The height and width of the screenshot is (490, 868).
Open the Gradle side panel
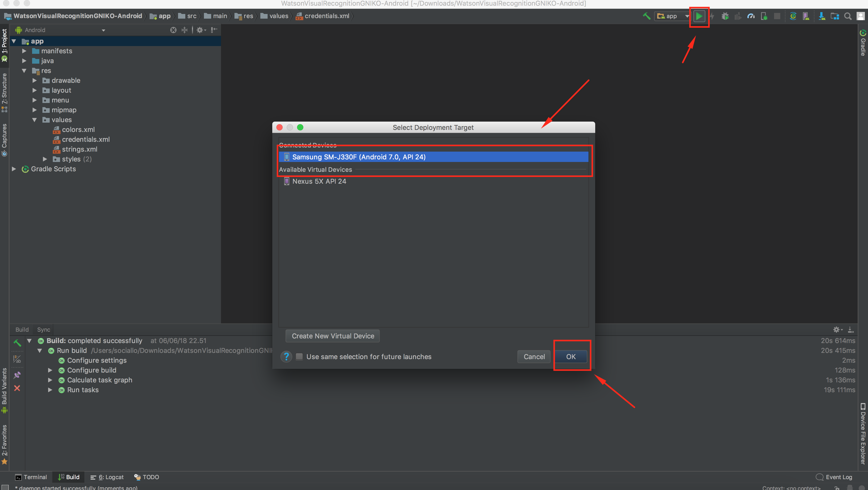point(863,43)
